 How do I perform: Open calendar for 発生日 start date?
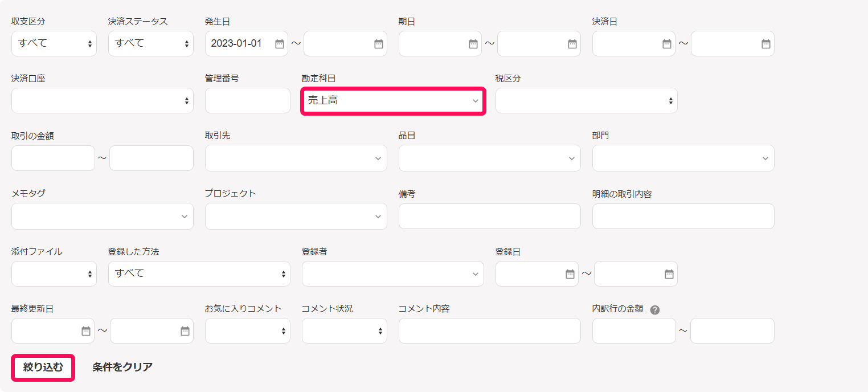pos(280,44)
